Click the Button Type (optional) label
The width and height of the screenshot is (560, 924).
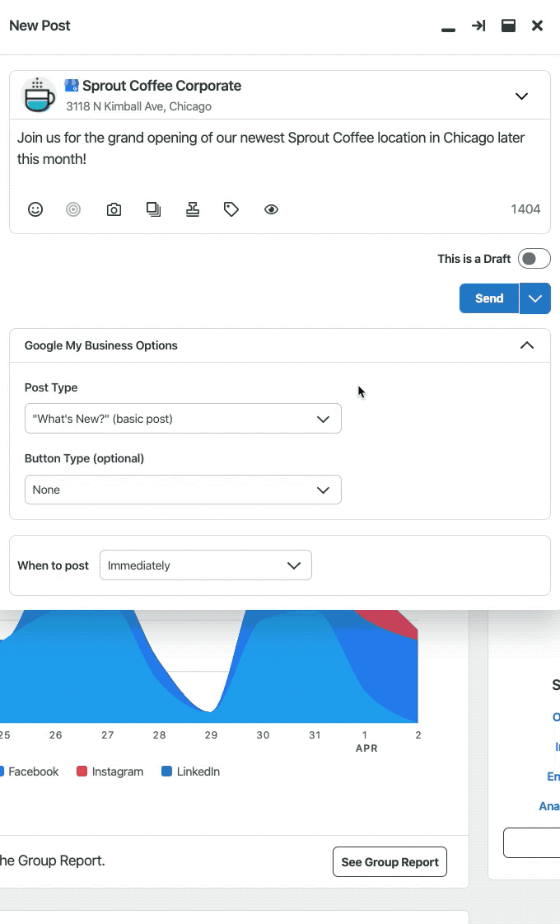(84, 458)
